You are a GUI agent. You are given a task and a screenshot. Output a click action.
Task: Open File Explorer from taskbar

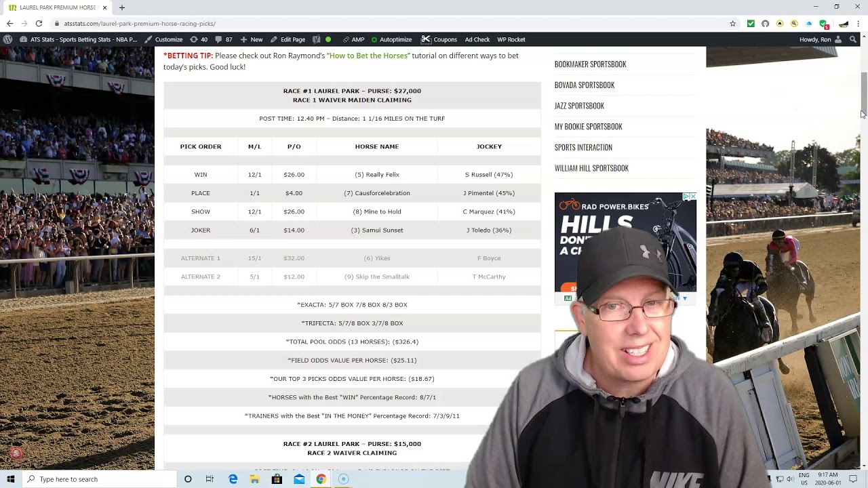(254, 479)
